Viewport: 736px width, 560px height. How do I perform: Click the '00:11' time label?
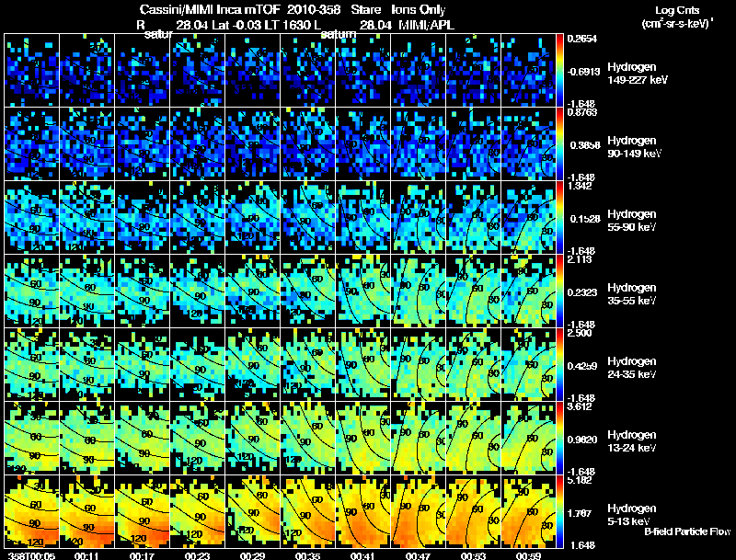86,555
